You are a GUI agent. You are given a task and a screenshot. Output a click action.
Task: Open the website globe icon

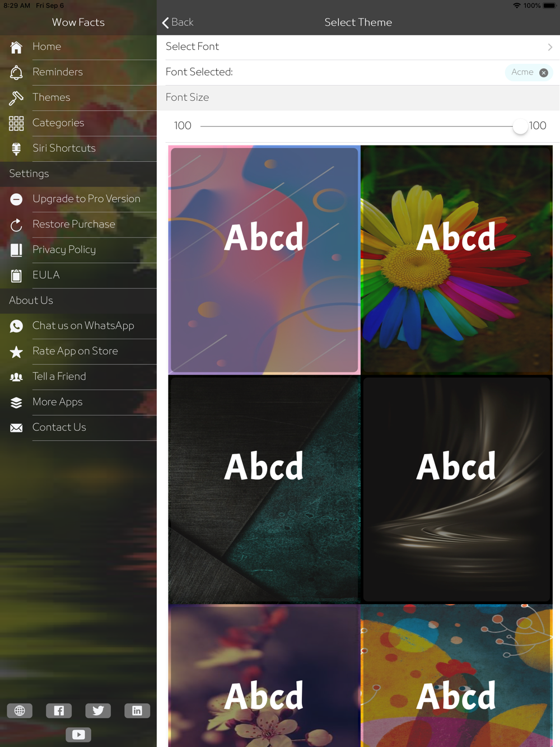20,711
